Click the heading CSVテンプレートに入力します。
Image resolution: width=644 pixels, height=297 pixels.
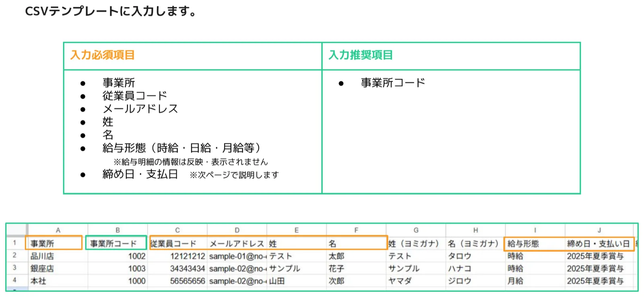(111, 11)
